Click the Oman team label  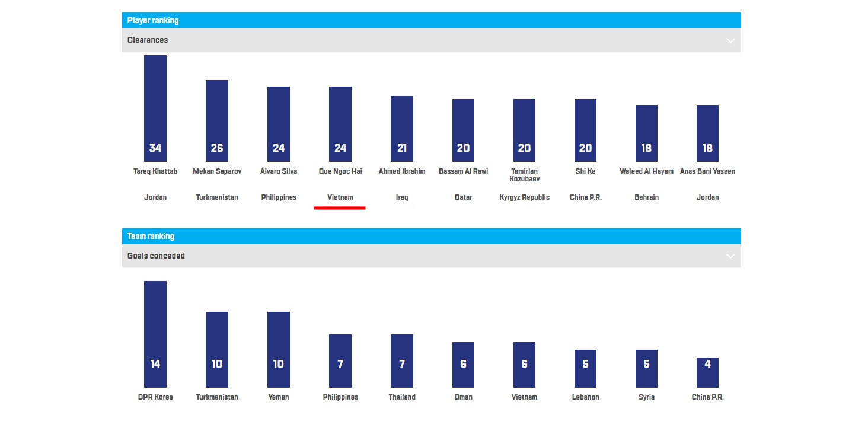[x=464, y=397]
